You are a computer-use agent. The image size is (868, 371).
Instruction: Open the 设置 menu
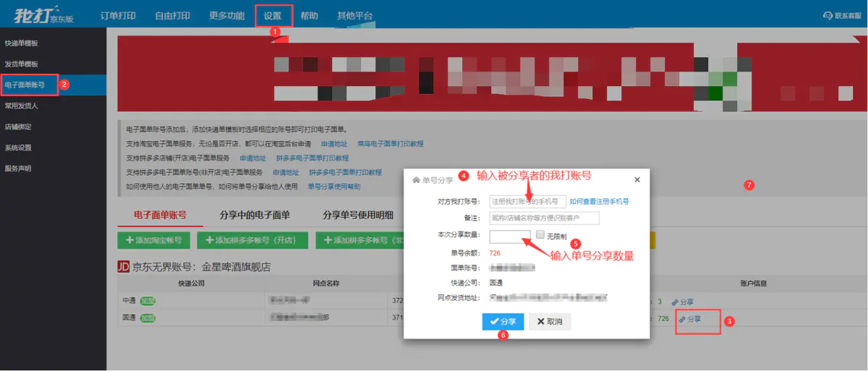273,15
